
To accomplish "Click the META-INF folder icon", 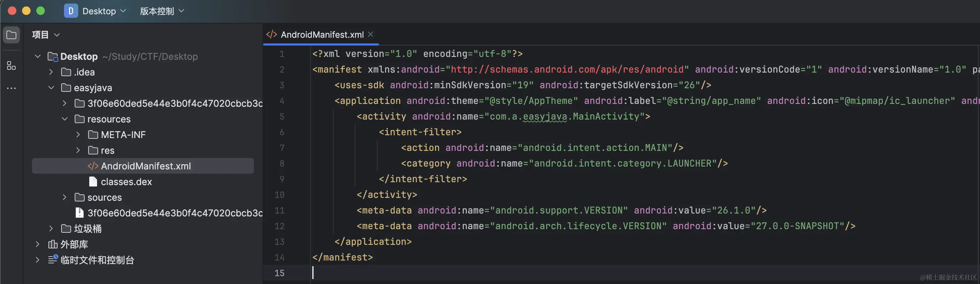I will tap(93, 135).
